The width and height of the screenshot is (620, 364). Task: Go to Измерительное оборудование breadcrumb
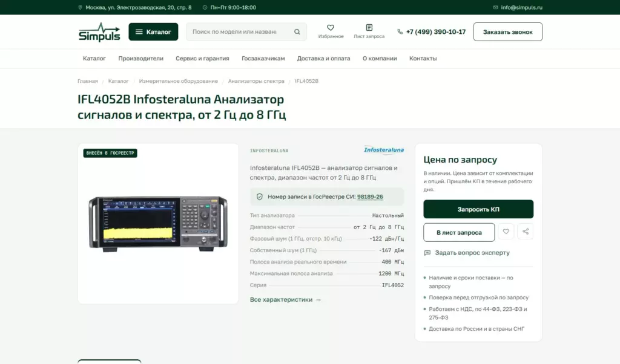pyautogui.click(x=179, y=82)
